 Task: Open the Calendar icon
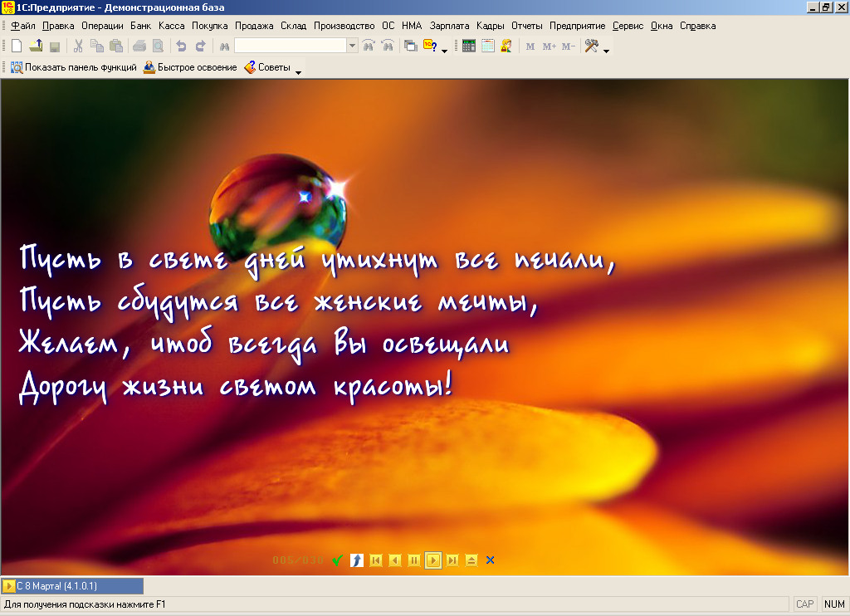pyautogui.click(x=488, y=46)
